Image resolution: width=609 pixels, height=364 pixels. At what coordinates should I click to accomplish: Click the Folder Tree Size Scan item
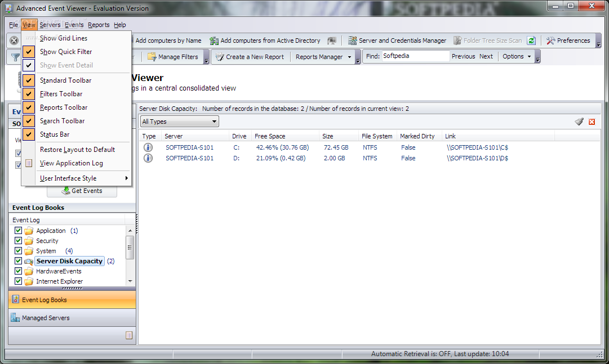(x=488, y=41)
